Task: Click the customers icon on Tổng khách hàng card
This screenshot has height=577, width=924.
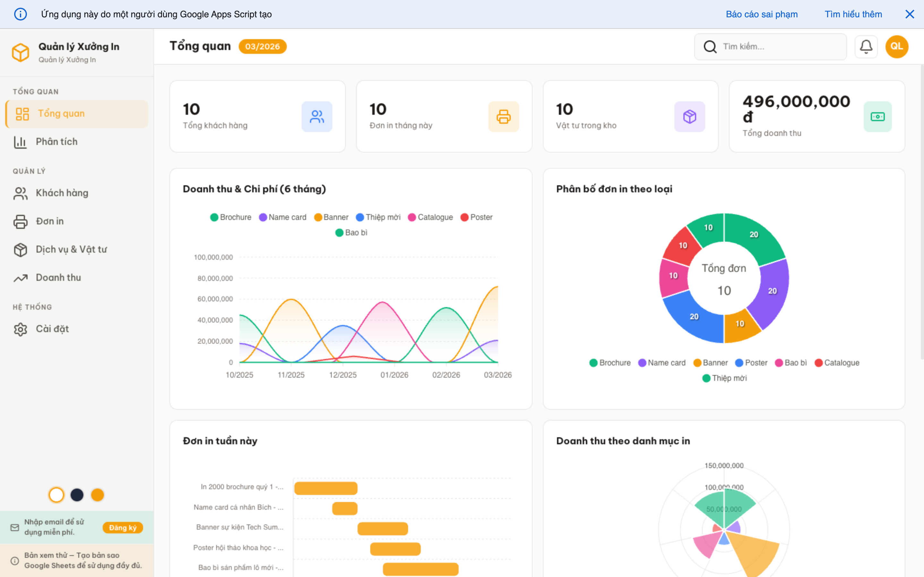Action: [317, 117]
